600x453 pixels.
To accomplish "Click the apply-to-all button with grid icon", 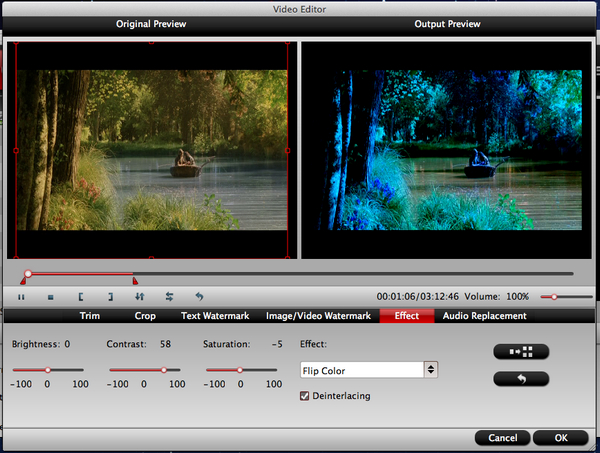I will (521, 352).
